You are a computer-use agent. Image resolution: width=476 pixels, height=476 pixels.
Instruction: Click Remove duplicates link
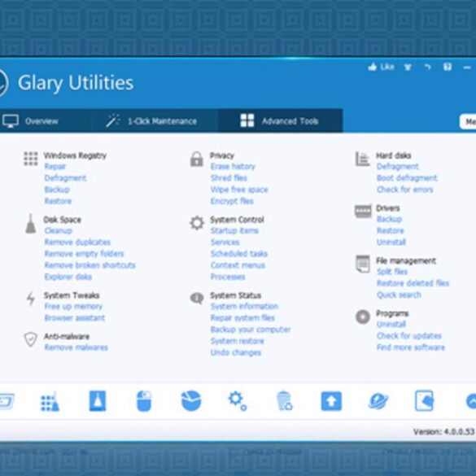[x=77, y=242]
